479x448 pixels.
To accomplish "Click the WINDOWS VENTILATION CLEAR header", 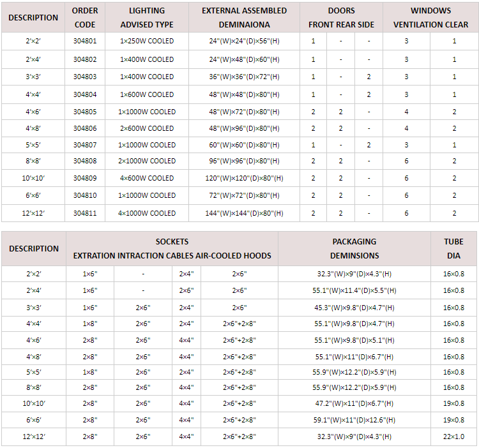I will coord(430,18).
